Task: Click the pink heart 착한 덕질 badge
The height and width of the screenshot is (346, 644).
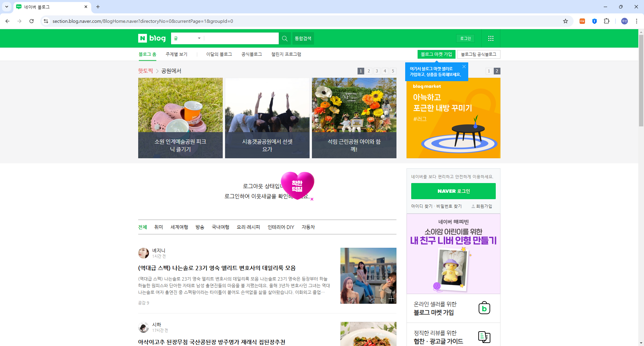Action: click(x=297, y=185)
